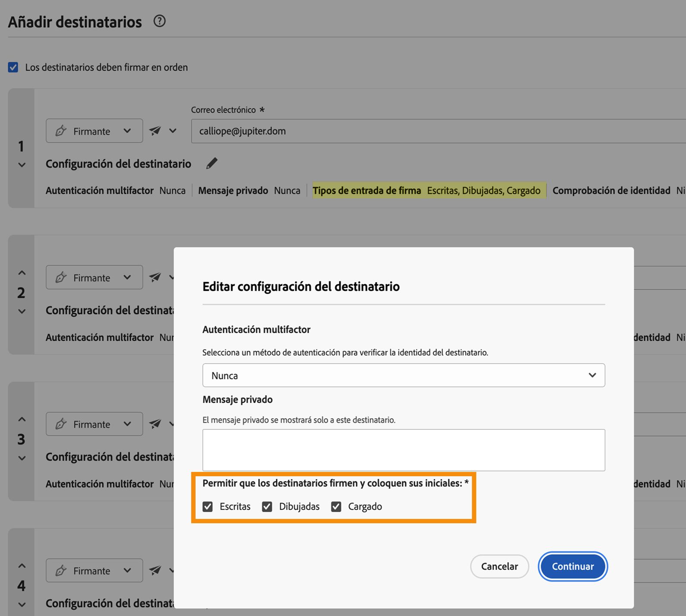Uncheck the Escritas signature checkbox
This screenshot has width=686, height=616.
click(208, 506)
